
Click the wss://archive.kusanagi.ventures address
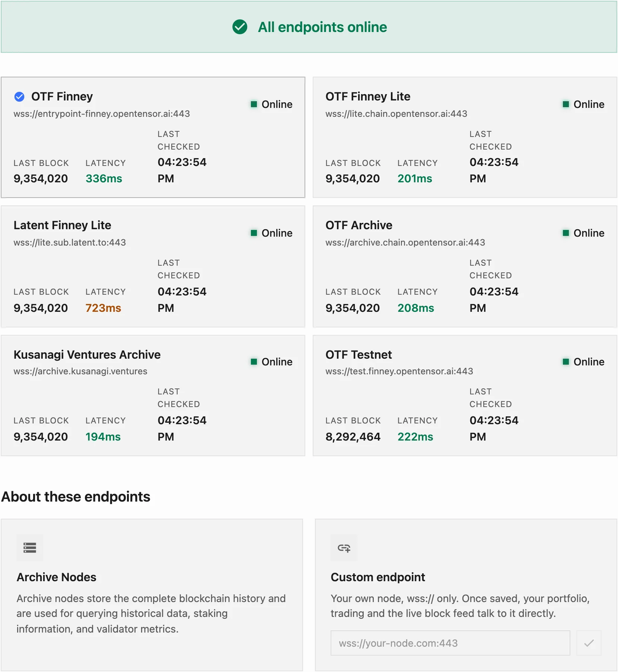(x=80, y=371)
